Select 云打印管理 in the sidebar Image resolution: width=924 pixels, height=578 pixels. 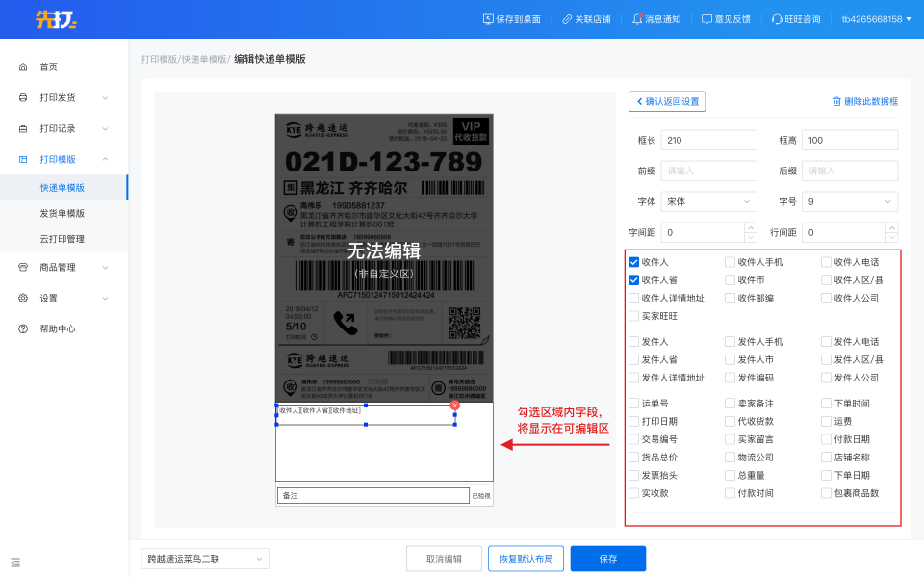pos(63,239)
